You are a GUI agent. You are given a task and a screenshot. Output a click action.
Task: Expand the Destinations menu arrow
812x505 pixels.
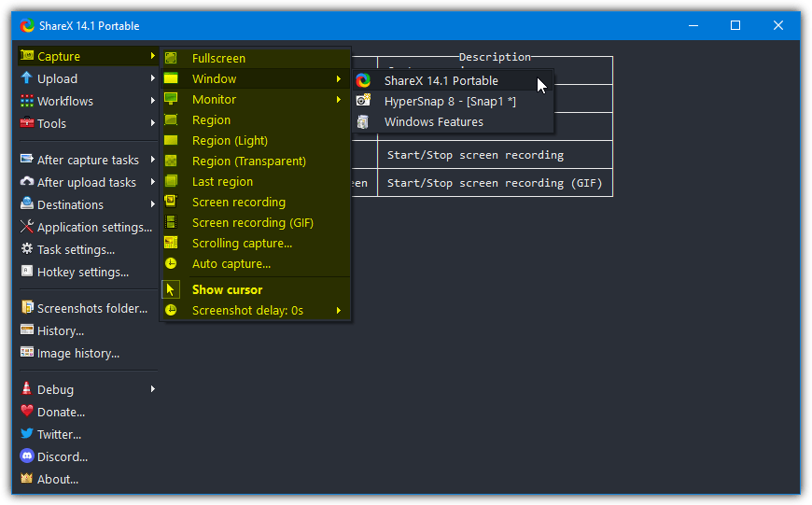(153, 204)
